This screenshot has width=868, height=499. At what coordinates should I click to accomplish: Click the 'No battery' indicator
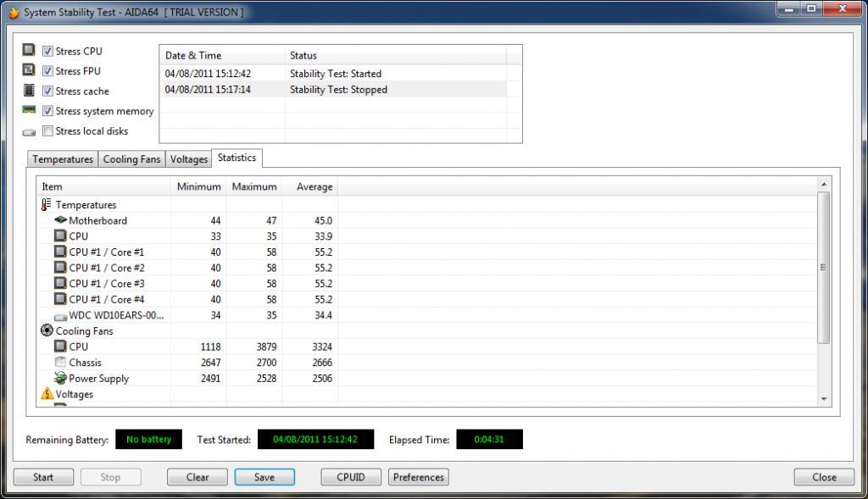coord(149,439)
